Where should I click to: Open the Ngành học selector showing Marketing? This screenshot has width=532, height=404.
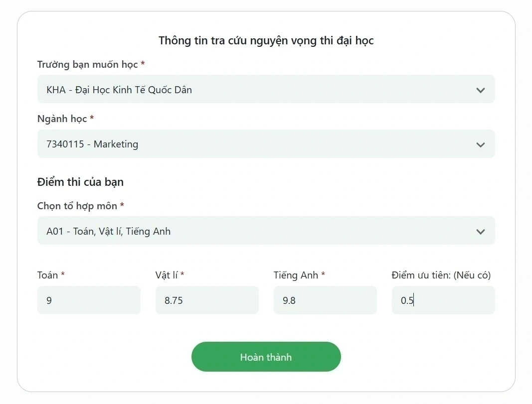click(266, 144)
